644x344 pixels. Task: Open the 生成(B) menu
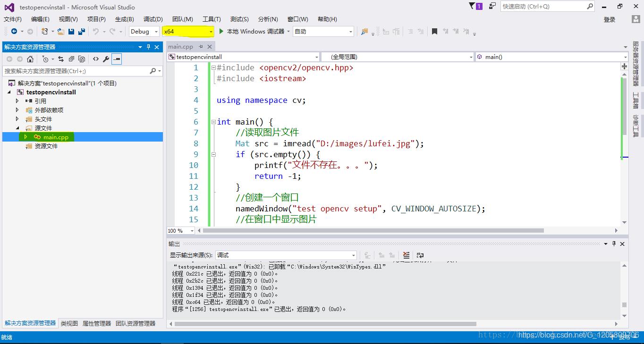[x=125, y=19]
